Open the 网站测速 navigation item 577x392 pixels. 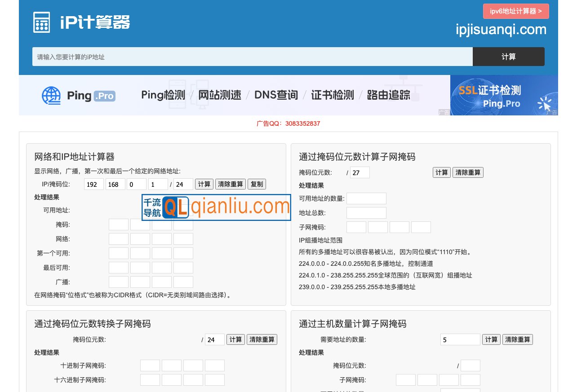pos(219,95)
